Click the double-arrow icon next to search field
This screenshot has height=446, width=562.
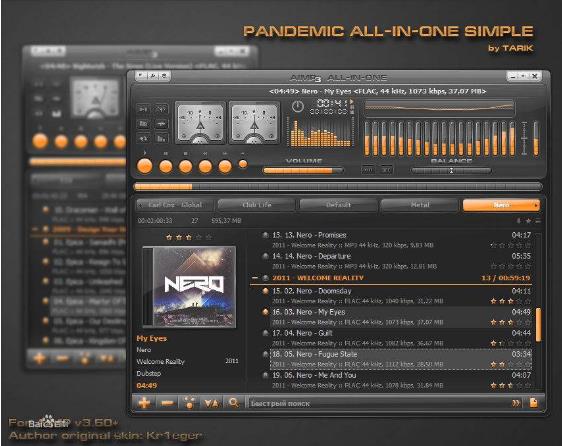click(516, 403)
